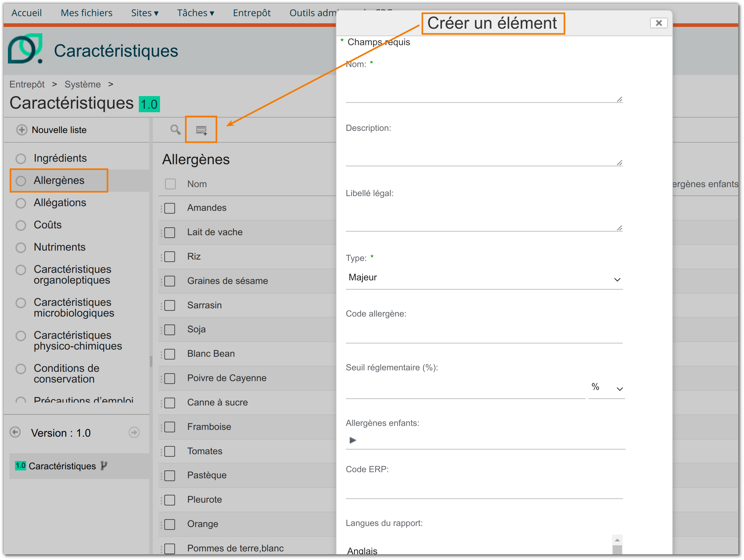Check the Riz row checkbox

tap(170, 257)
